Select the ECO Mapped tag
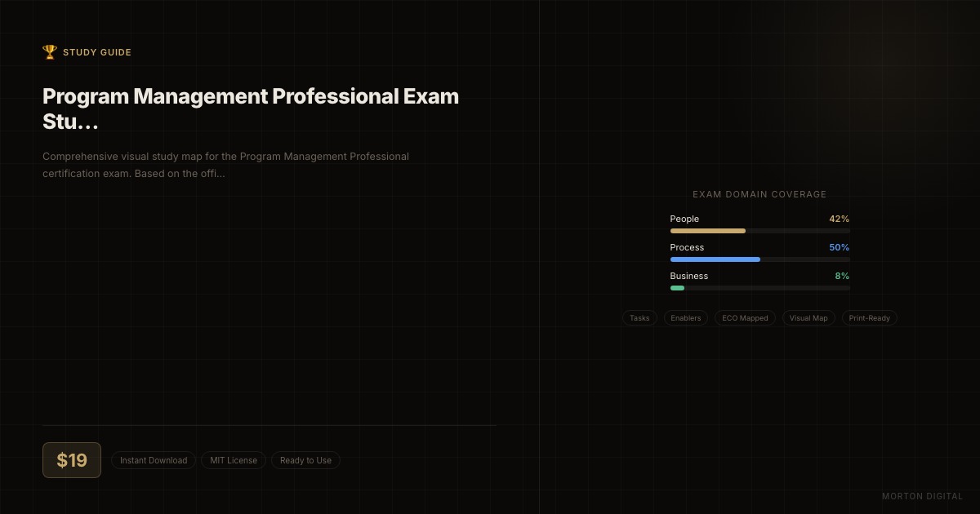This screenshot has width=980, height=514. (x=745, y=318)
